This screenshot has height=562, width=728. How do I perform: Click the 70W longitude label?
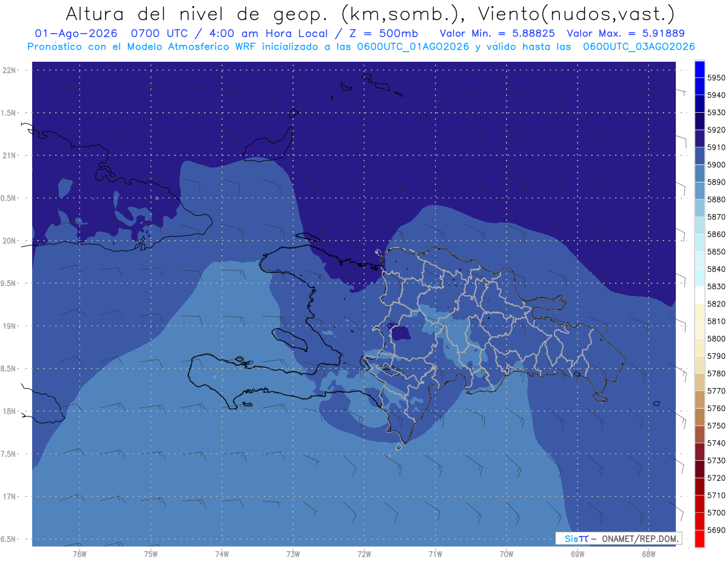(507, 554)
